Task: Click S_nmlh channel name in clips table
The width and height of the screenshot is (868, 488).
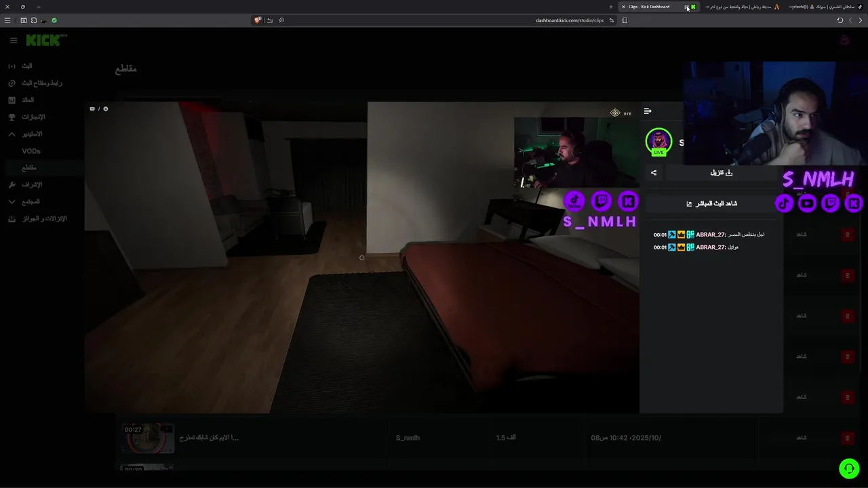Action: pos(408,438)
